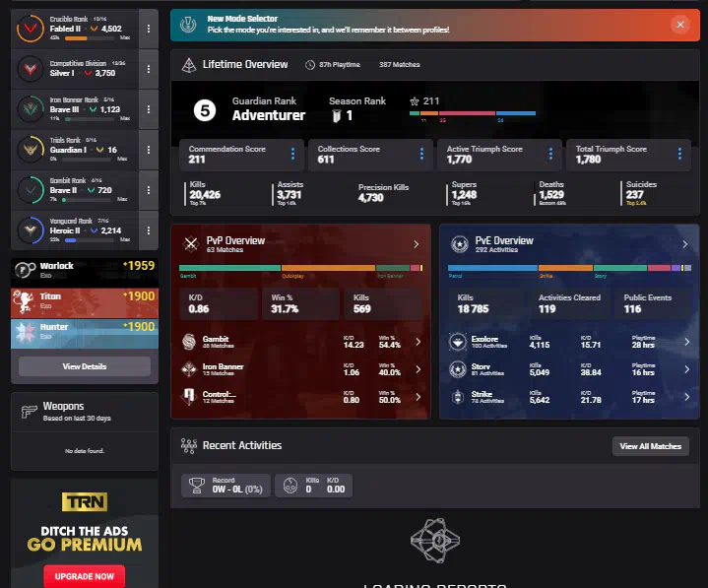Click the PvE activity distribution bar
This screenshot has width=708, height=588.
[569, 268]
